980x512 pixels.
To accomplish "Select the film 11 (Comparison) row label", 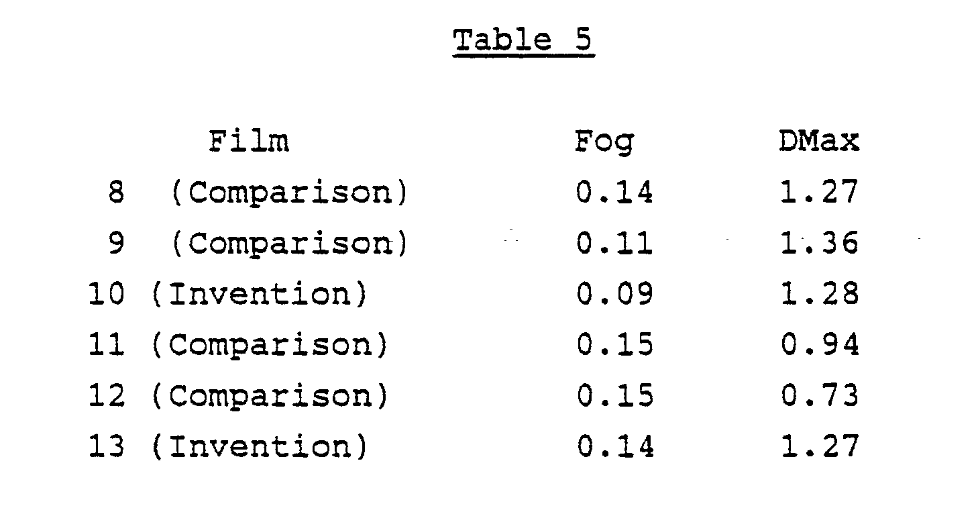I will click(238, 345).
